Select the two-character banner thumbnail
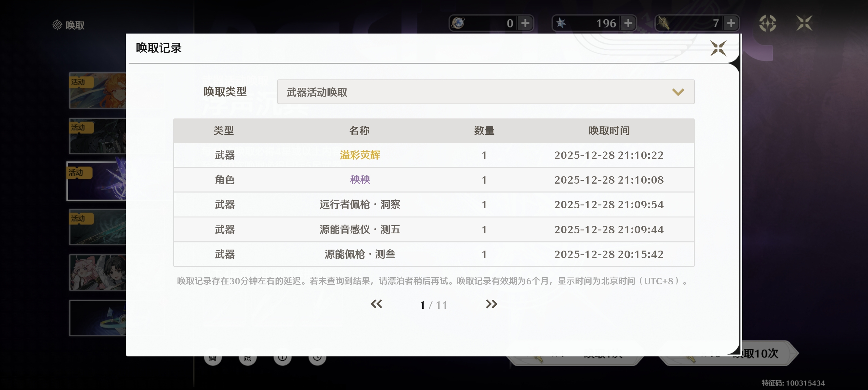Screen dimensions: 868x390 pyautogui.click(x=98, y=272)
